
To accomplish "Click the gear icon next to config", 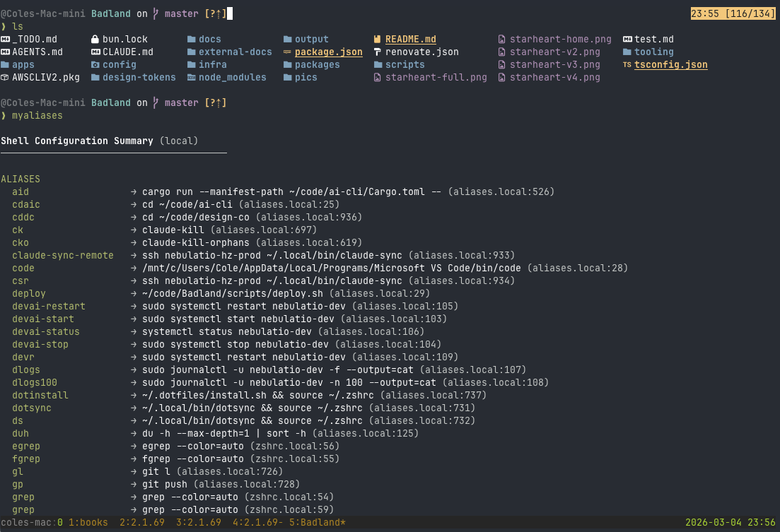I will coord(95,64).
